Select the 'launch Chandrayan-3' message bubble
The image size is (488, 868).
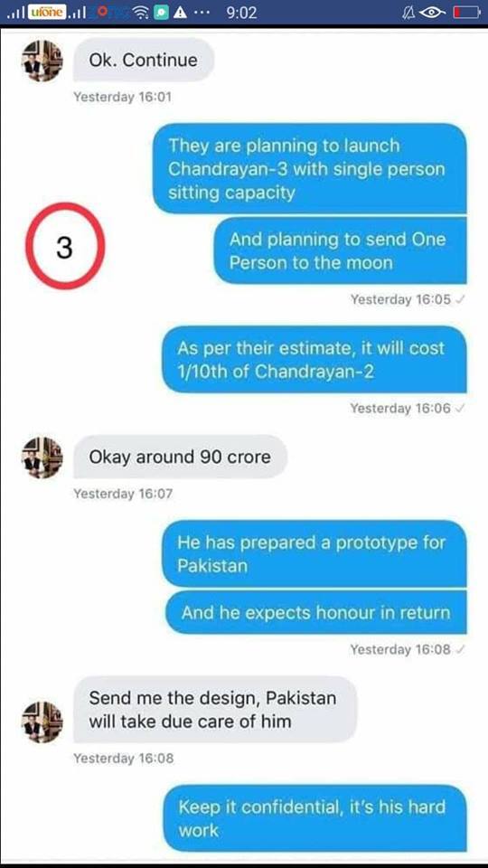[x=309, y=169]
